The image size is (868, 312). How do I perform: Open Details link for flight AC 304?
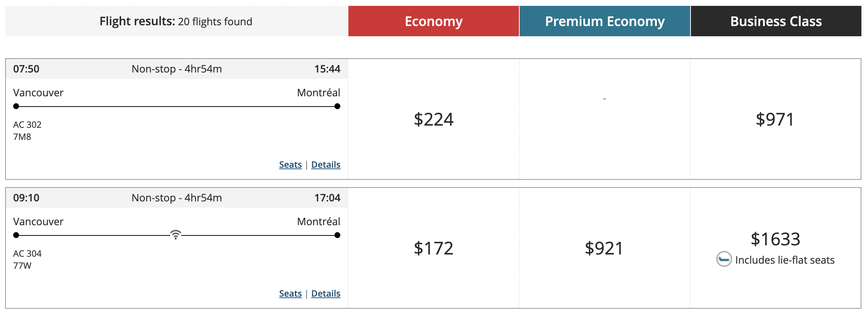tap(326, 294)
